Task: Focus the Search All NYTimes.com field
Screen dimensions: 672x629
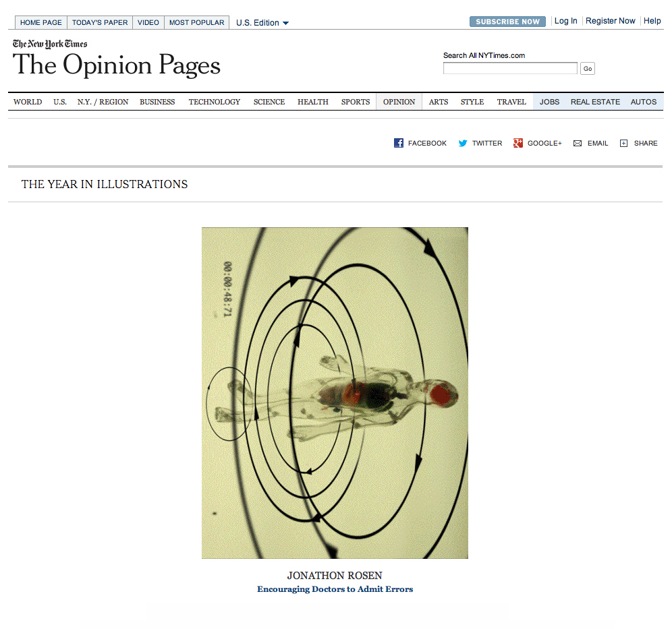Action: pyautogui.click(x=510, y=68)
